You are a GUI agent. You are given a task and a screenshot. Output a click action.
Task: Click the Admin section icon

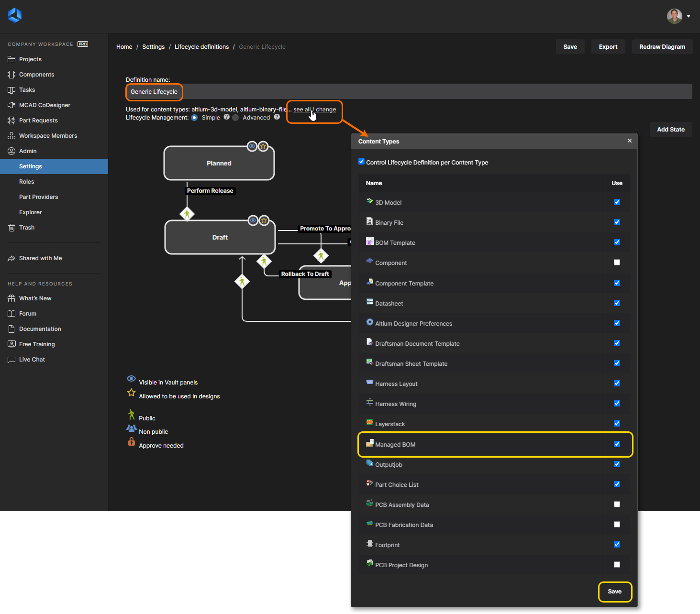[x=11, y=151]
